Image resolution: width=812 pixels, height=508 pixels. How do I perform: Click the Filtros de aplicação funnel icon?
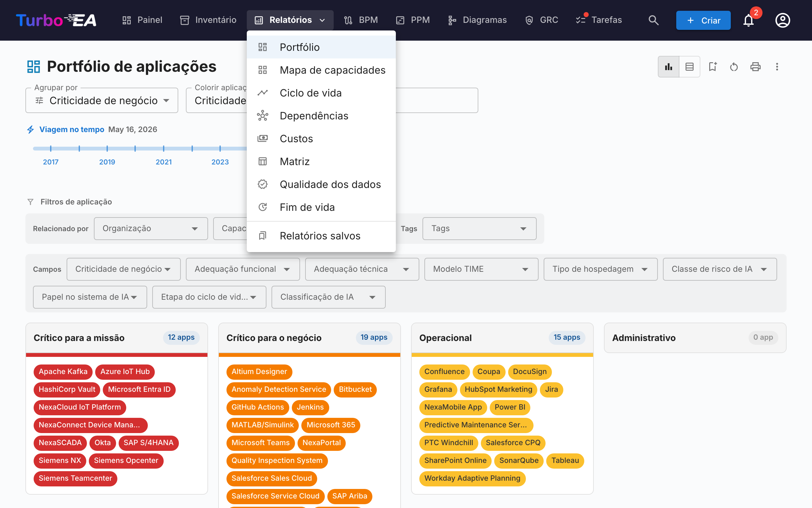coord(30,202)
